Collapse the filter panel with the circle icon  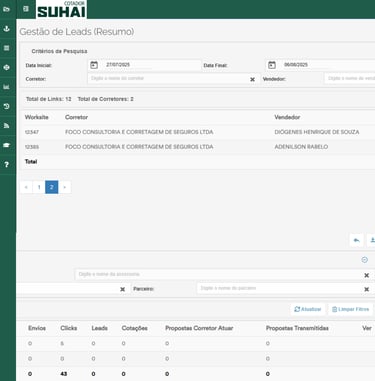(x=365, y=260)
